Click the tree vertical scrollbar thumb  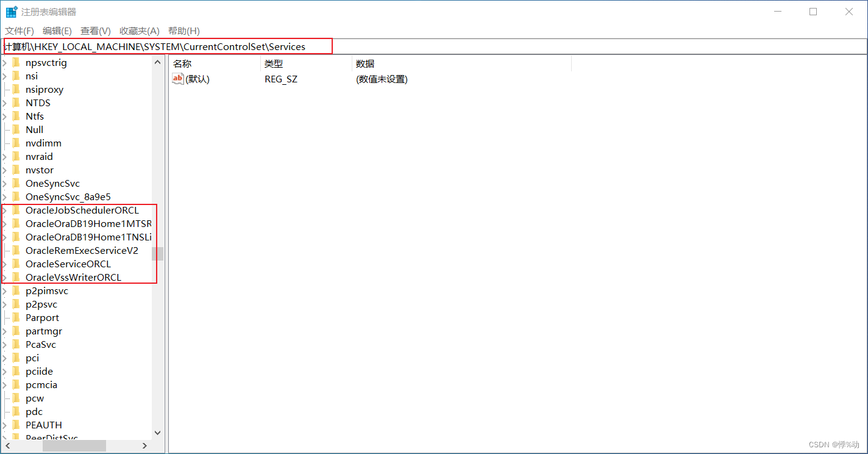pos(157,253)
